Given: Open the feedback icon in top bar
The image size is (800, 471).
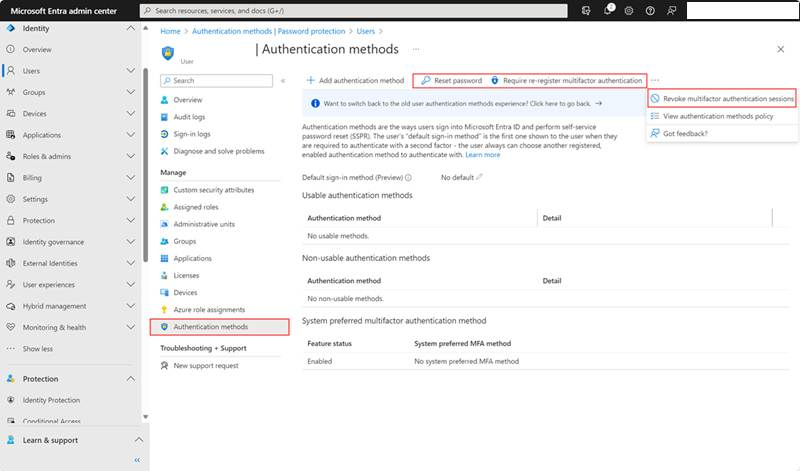Looking at the screenshot, I should (671, 11).
